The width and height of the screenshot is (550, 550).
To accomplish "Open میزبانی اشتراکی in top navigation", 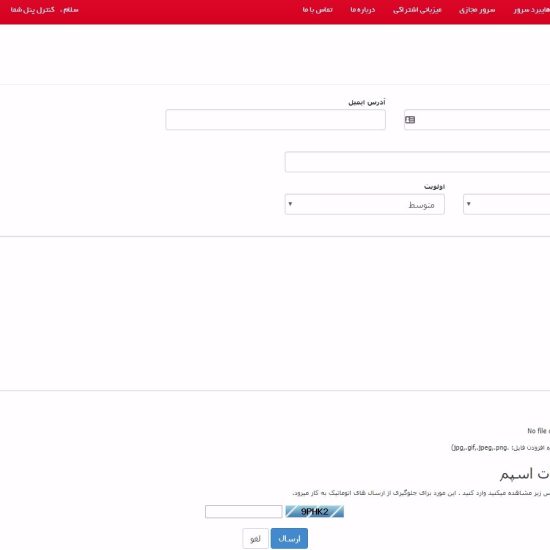I will [417, 10].
